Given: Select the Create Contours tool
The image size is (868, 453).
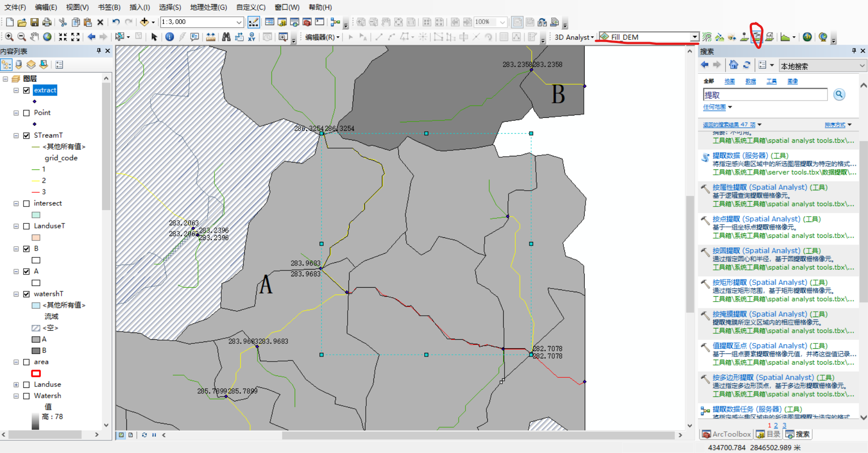Looking at the screenshot, I should coord(707,37).
